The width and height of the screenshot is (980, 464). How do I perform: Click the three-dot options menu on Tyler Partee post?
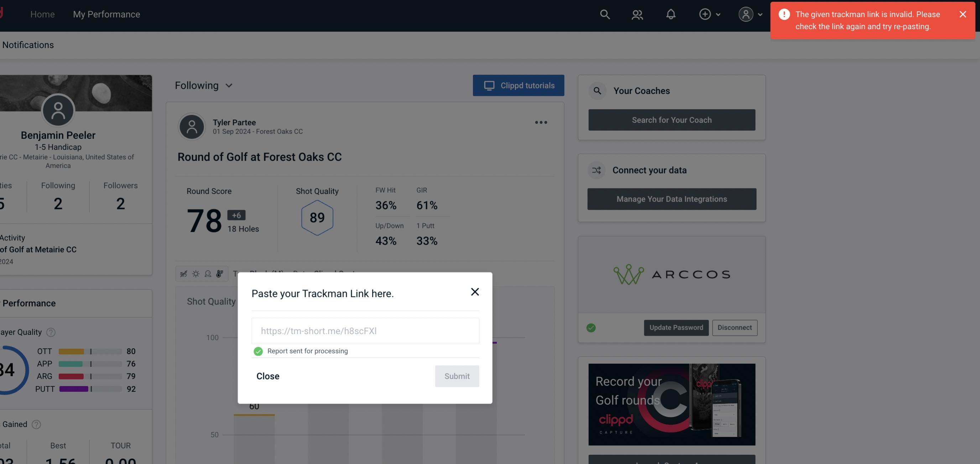[541, 122]
